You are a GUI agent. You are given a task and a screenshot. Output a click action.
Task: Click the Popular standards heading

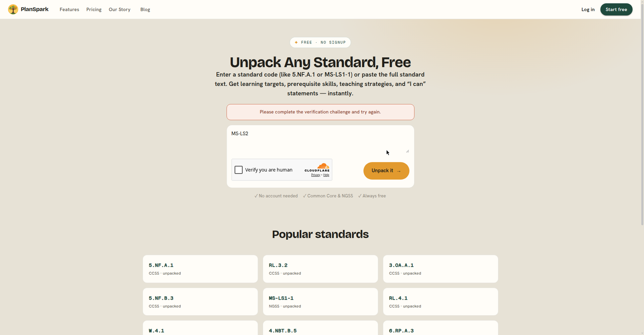[320, 234]
